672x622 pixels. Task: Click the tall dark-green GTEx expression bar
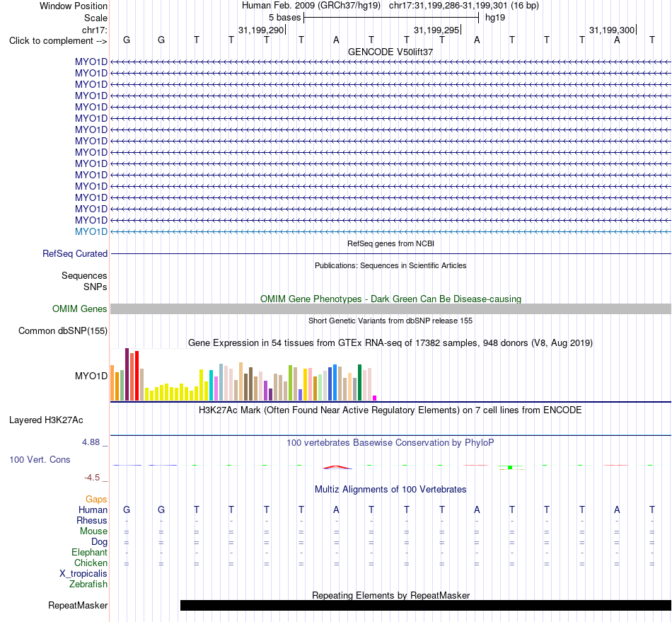(x=359, y=383)
